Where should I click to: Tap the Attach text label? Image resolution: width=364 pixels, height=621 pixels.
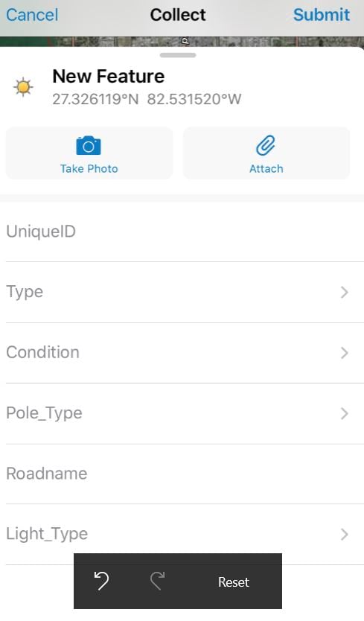click(266, 169)
